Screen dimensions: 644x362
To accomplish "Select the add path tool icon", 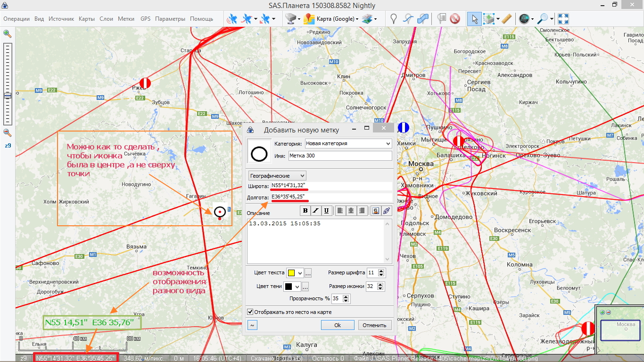I will point(408,19).
